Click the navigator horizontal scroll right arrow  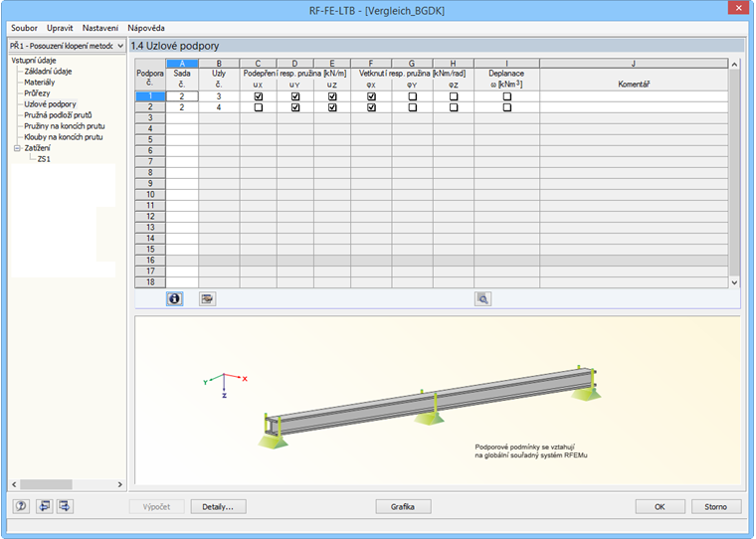point(120,484)
